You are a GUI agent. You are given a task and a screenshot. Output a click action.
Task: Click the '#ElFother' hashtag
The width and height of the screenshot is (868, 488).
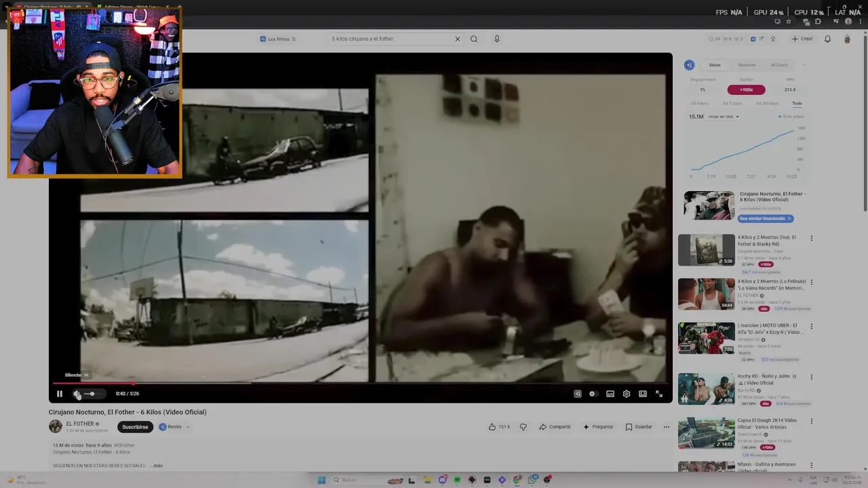click(x=125, y=445)
